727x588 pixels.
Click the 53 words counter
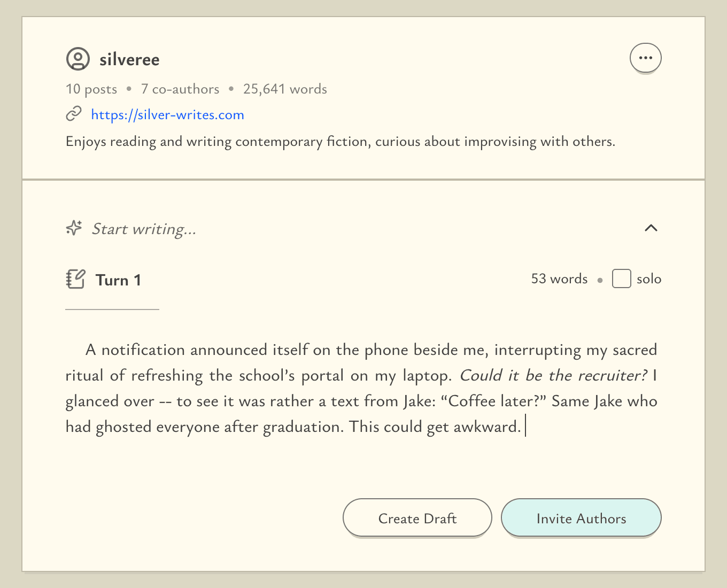pos(559,279)
